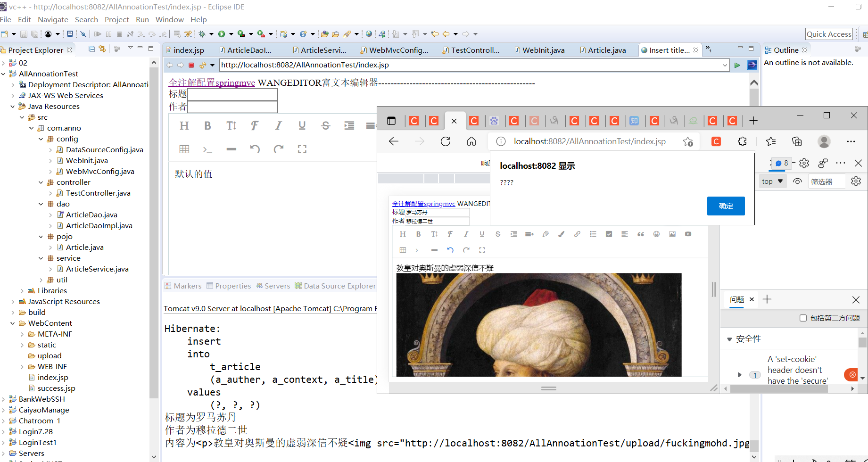Enter fullscreen mode via the editor toolbar icon
This screenshot has height=462, width=868.
pos(482,250)
